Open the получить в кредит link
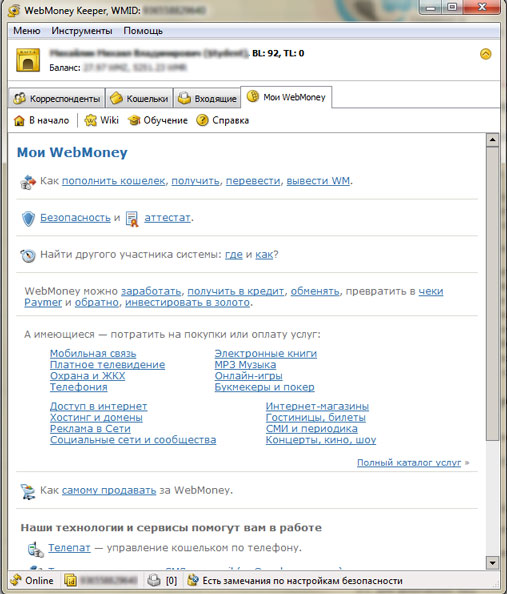This screenshot has width=507, height=594. point(236,291)
